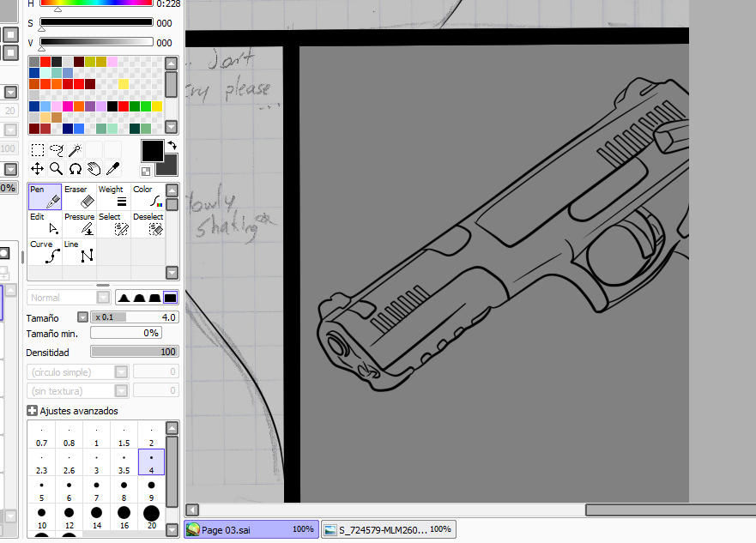
Task: Select the eyedropper color picker tool
Action: [x=112, y=169]
